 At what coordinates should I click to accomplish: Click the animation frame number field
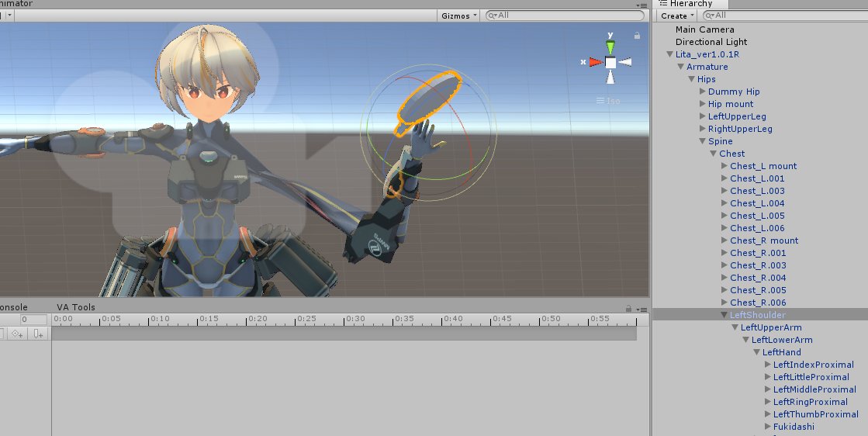coord(33,320)
